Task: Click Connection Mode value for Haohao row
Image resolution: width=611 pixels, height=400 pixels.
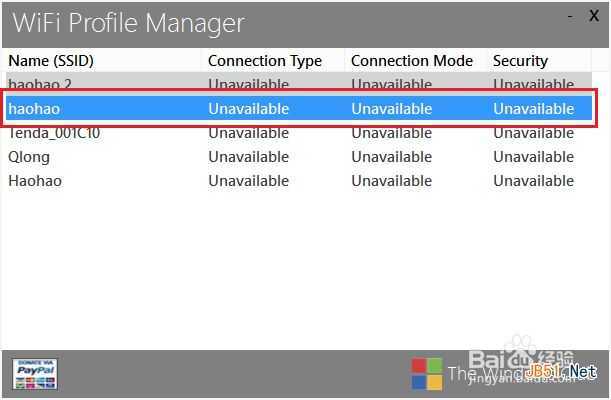Action: pos(391,181)
